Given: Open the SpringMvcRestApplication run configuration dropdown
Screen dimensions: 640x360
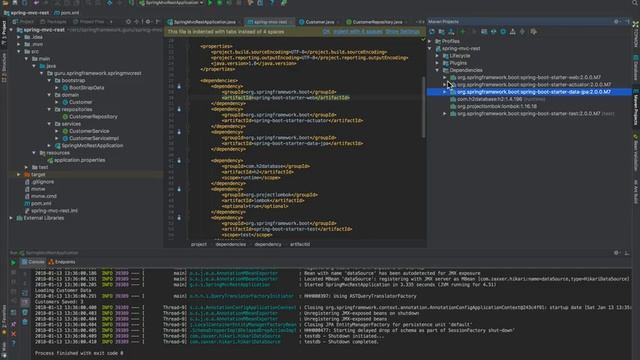Looking at the screenshot, I should point(171,3).
